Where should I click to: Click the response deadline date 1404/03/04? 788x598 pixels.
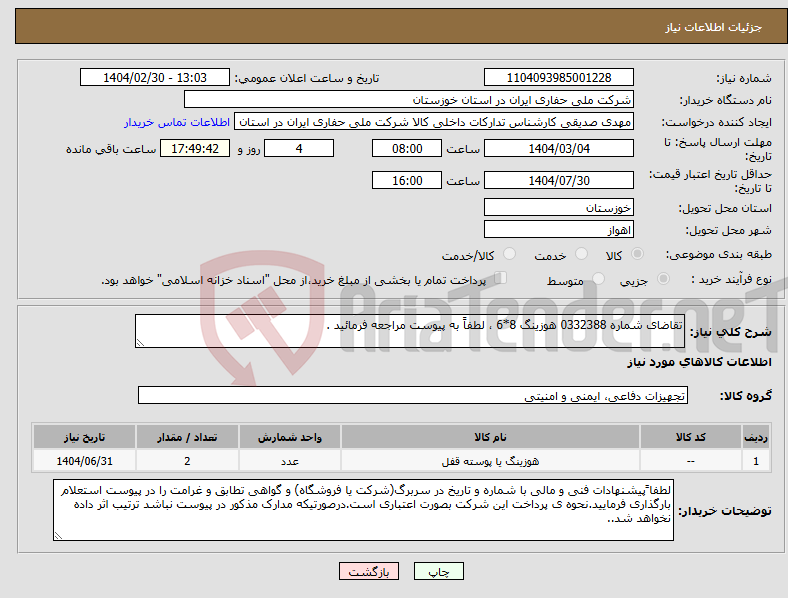(558, 149)
